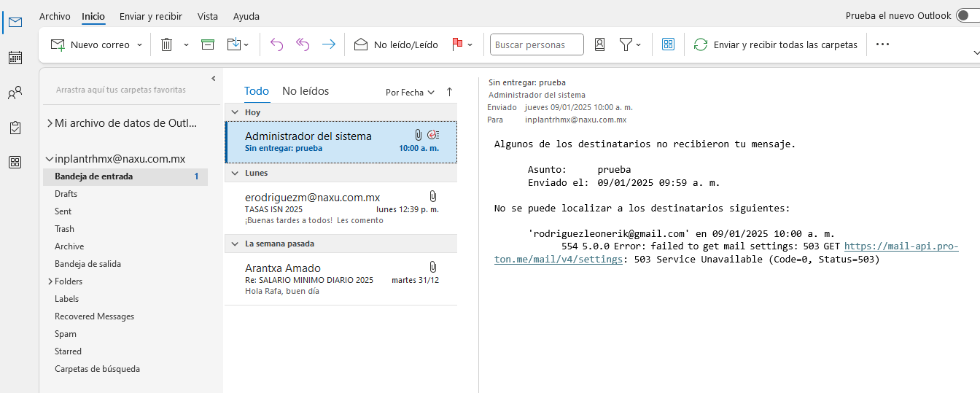Viewport: 980px width, 393px height.
Task: Click Enviar y recibir todas las carpetas
Action: point(775,44)
